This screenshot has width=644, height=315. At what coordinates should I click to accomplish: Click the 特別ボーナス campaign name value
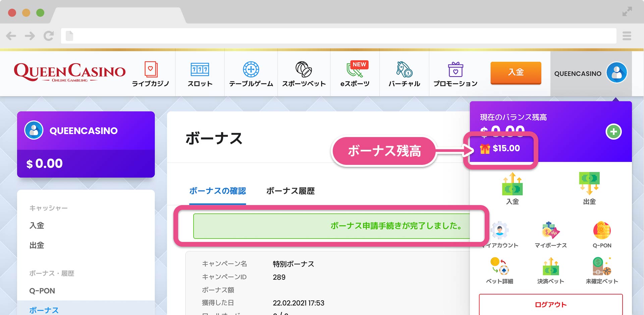pyautogui.click(x=293, y=264)
